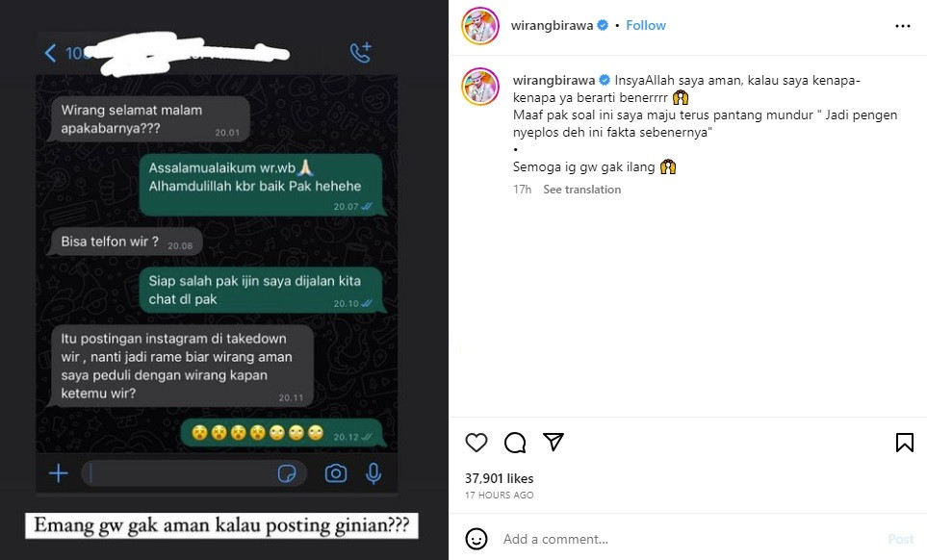The image size is (927, 560).
Task: Open more options three-dot menu
Action: (903, 26)
